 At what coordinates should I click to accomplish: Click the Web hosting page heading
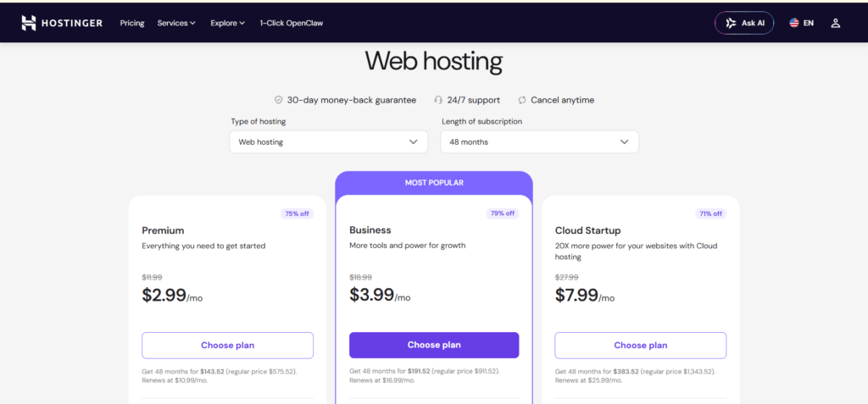pyautogui.click(x=433, y=62)
